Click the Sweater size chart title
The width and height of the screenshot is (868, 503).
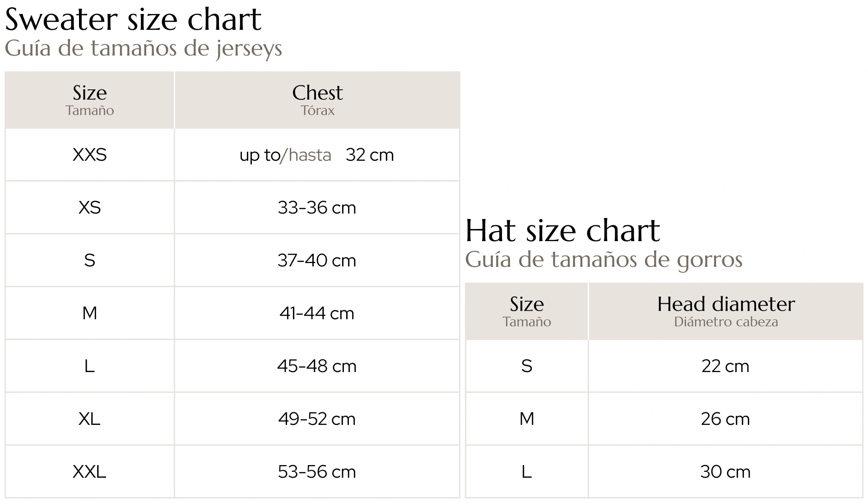[x=133, y=19]
